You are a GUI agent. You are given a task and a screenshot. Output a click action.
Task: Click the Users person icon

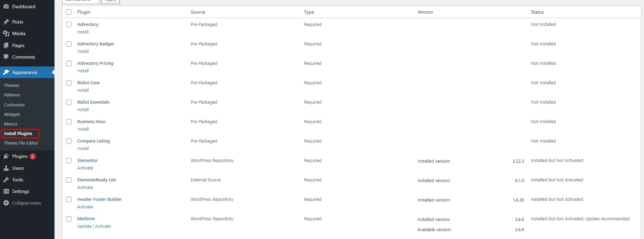click(x=6, y=168)
